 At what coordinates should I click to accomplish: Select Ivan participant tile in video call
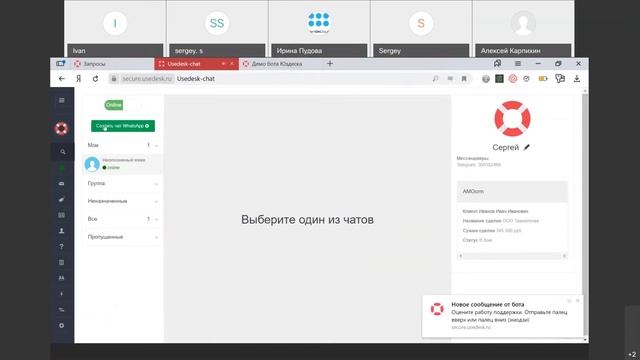[x=115, y=29]
